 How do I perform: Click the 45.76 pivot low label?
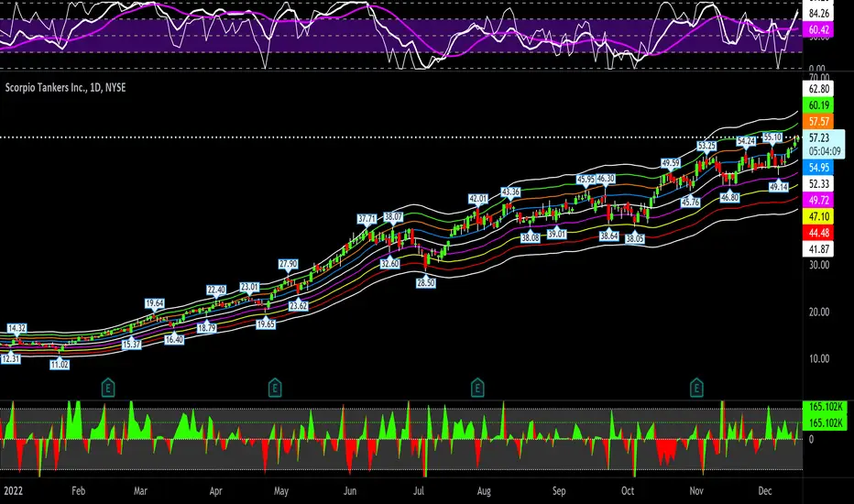pyautogui.click(x=690, y=203)
